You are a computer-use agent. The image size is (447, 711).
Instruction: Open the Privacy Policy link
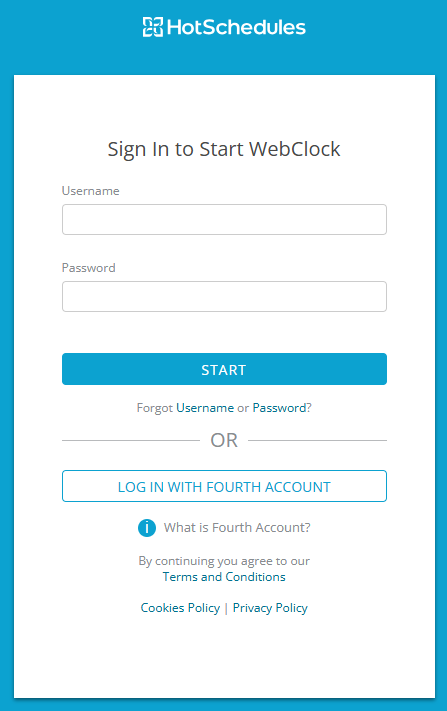(270, 608)
